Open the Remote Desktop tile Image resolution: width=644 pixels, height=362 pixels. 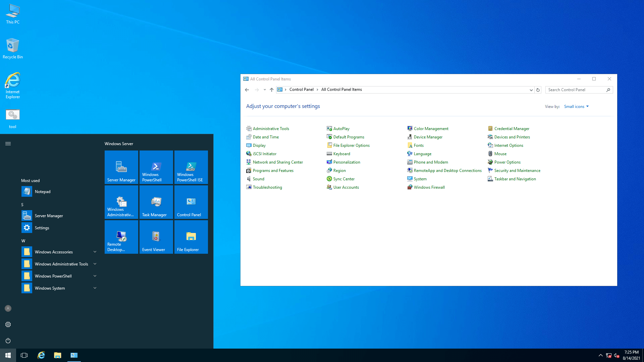click(121, 237)
